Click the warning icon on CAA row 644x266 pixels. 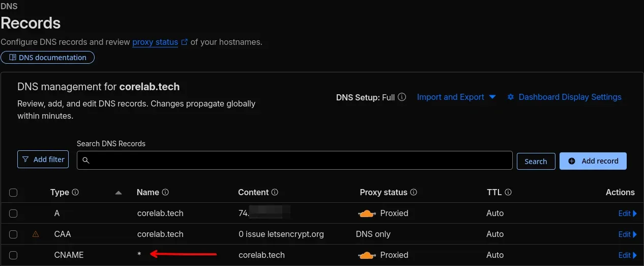[x=36, y=234]
